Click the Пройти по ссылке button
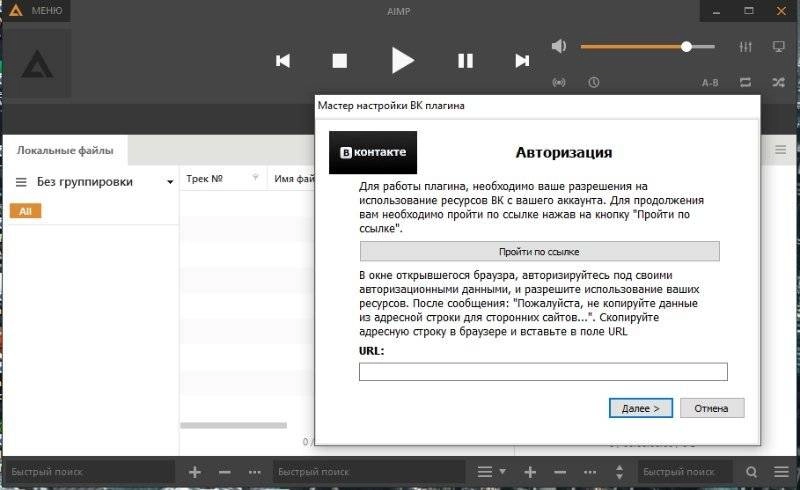The width and height of the screenshot is (800, 490). click(x=539, y=251)
